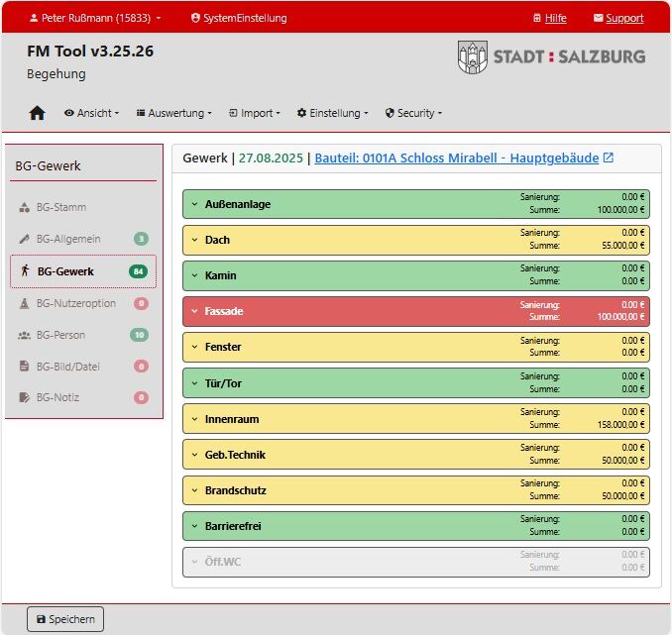672x635 pixels.
Task: Click the date 27.08.2025 in the header
Action: point(271,158)
